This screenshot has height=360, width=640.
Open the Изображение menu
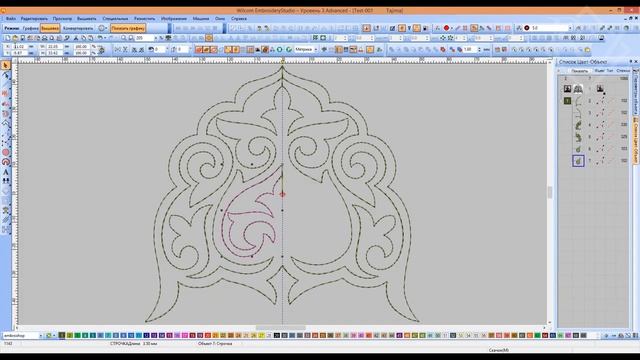point(173,19)
